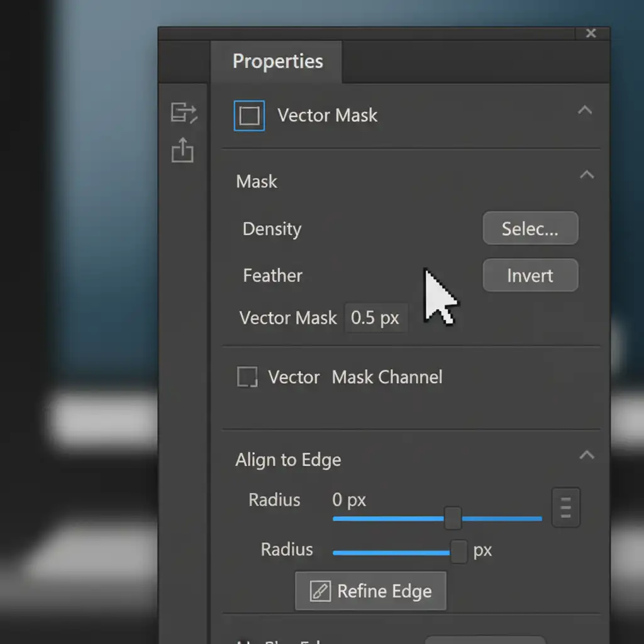This screenshot has width=644, height=644.
Task: Click the share upload icon in sidebar
Action: 182,151
